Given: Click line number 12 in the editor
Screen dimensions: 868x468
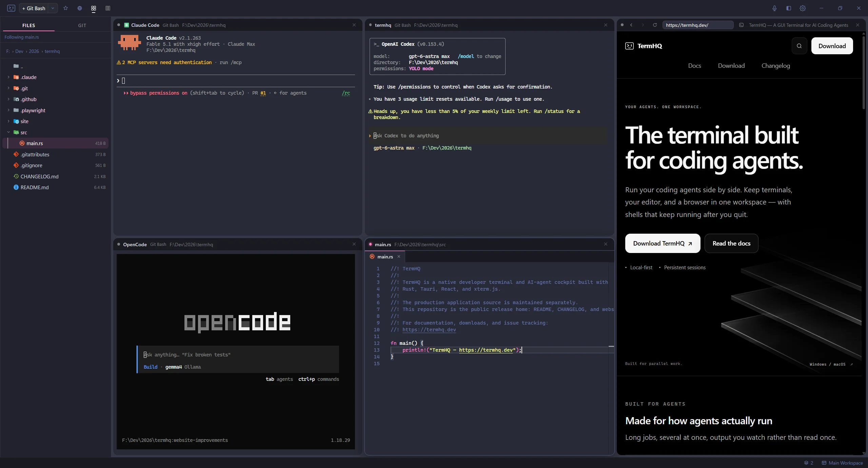Looking at the screenshot, I should coord(377,343).
